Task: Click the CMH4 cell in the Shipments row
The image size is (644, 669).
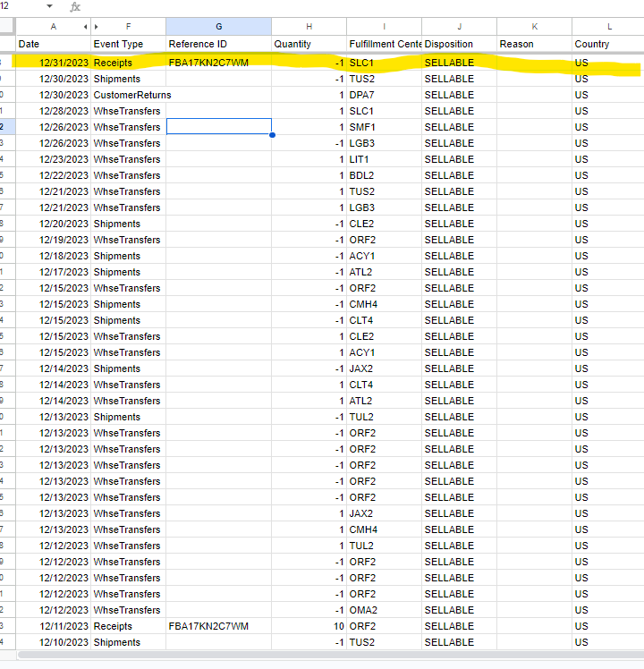Action: click(384, 304)
